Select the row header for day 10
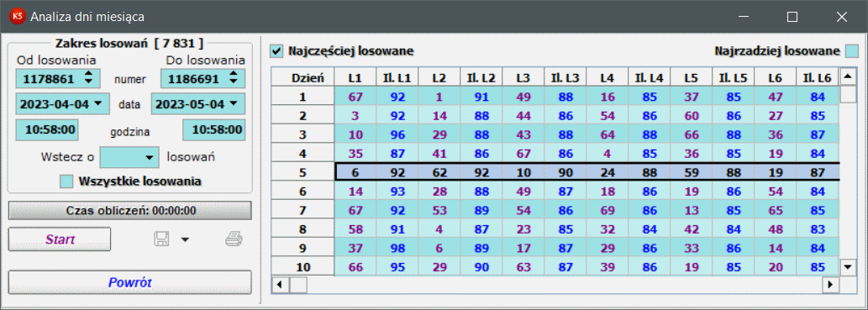 coord(303,267)
